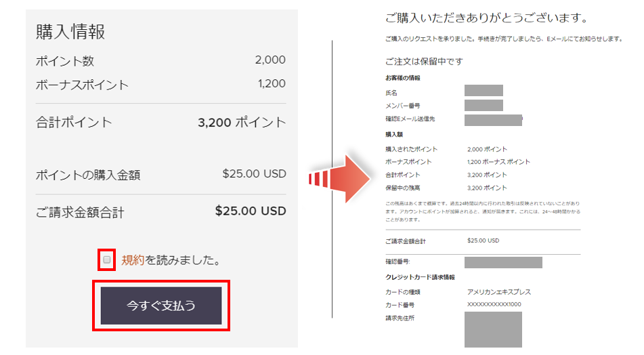
Task: Click the 保留中の残高 3,200 ポイント value
Action: point(487,188)
